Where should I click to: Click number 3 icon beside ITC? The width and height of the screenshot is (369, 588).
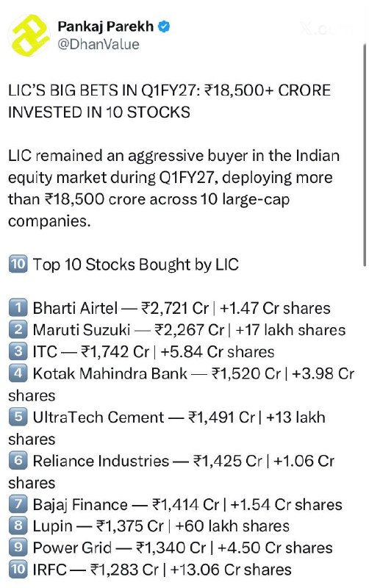tap(18, 351)
